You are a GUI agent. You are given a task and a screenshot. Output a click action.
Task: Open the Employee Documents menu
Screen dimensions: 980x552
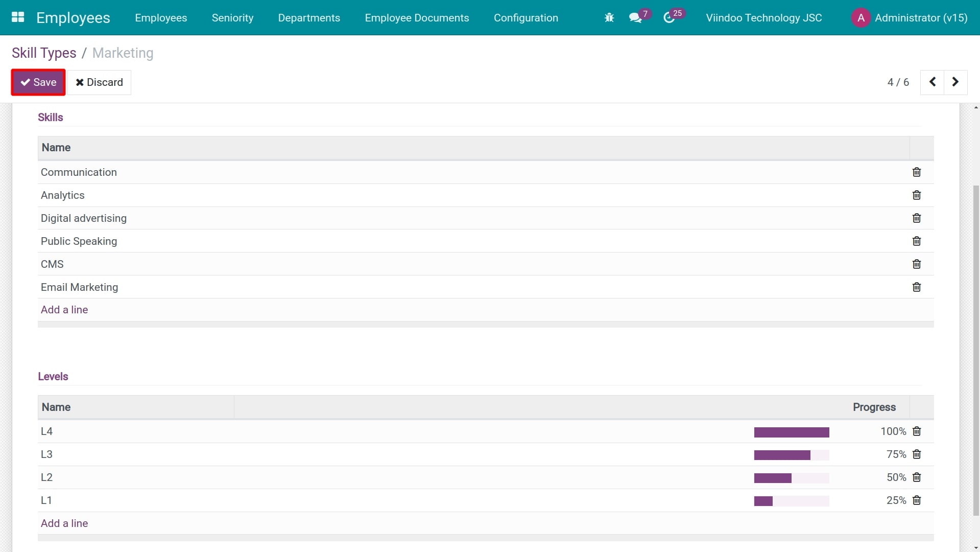(x=416, y=18)
